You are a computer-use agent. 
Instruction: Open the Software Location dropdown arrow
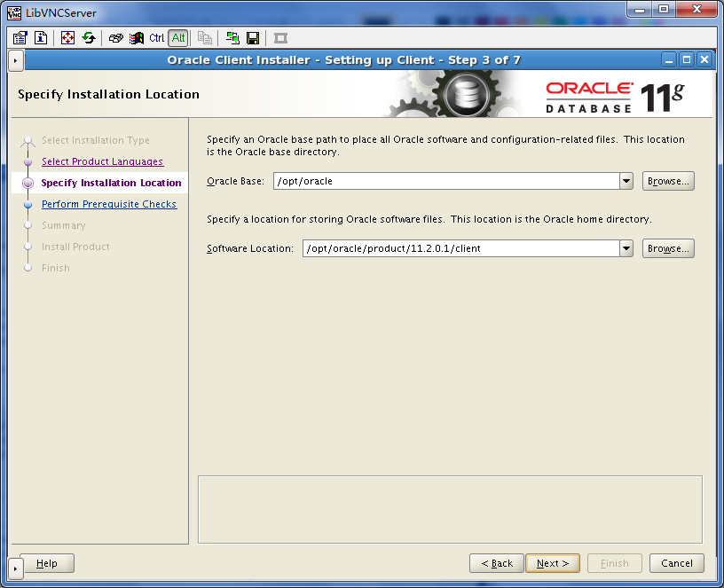(x=626, y=248)
